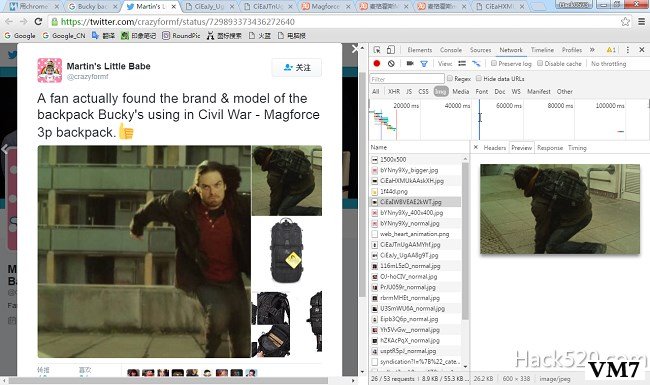This screenshot has height=385, width=650.
Task: Enable the Preserve log checkbox
Action: tap(494, 63)
